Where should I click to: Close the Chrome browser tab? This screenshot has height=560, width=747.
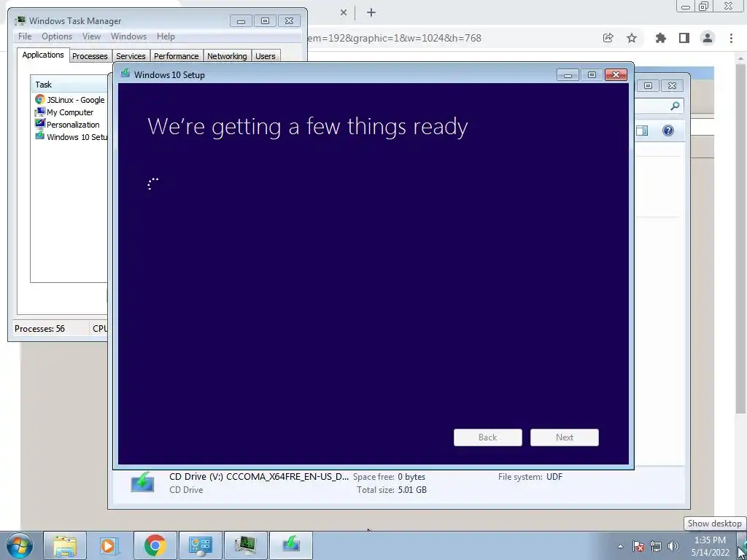pos(344,12)
